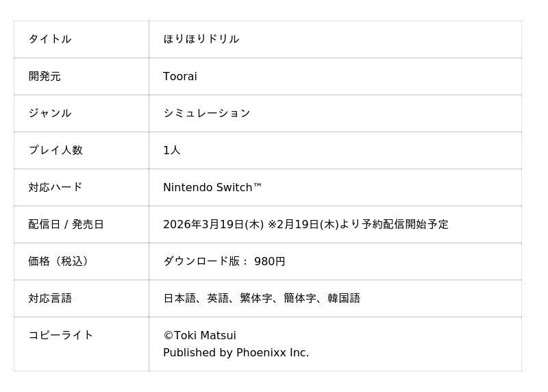Image resolution: width=548 pixels, height=392 pixels.
Task: Click the Published by Phoenixx Inc. line
Action: [236, 353]
